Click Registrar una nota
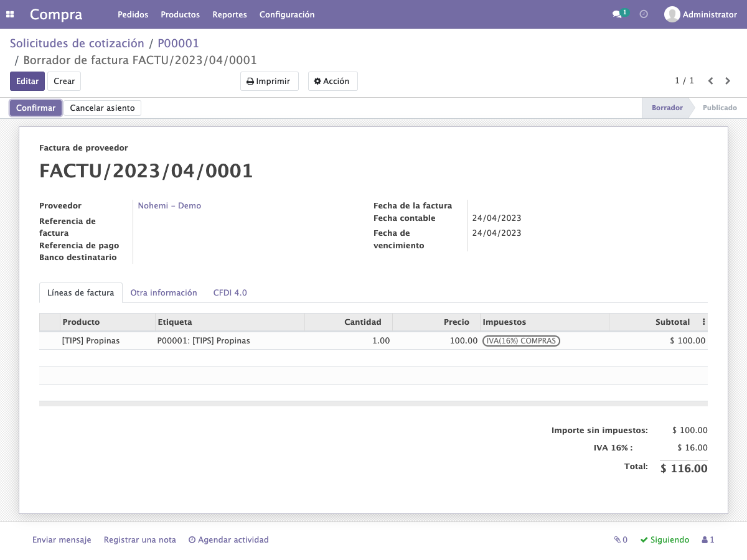The height and width of the screenshot is (560, 747). (140, 540)
